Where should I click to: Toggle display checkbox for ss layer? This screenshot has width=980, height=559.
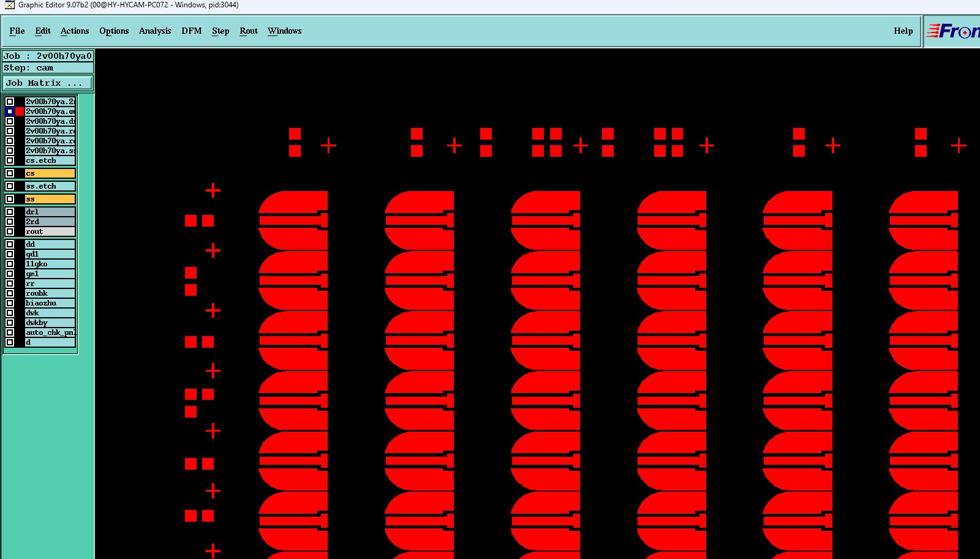tap(10, 199)
